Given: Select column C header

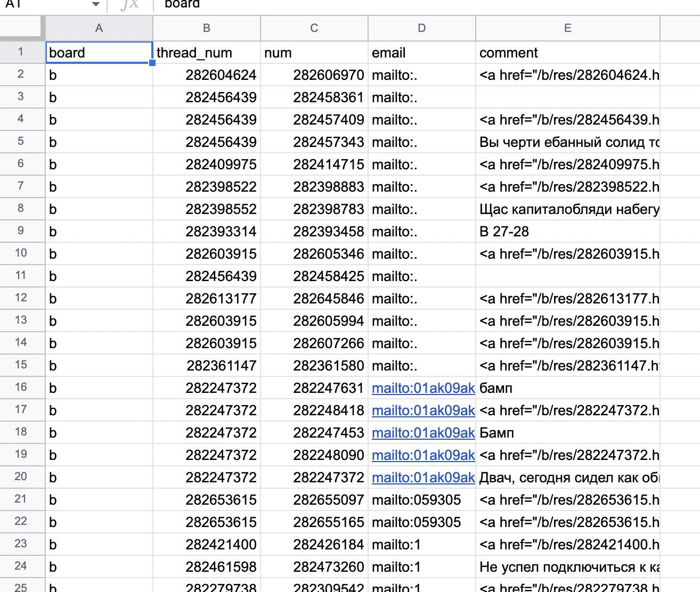Looking at the screenshot, I should pyautogui.click(x=314, y=28).
